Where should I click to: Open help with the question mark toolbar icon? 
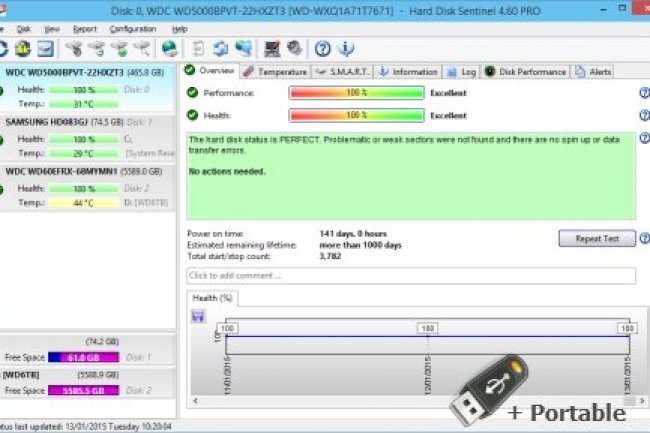click(323, 49)
